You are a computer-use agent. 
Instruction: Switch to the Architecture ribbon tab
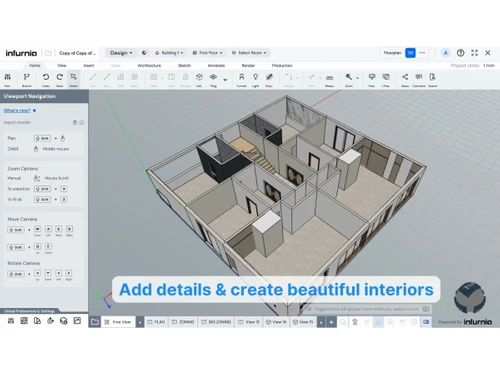coord(149,65)
